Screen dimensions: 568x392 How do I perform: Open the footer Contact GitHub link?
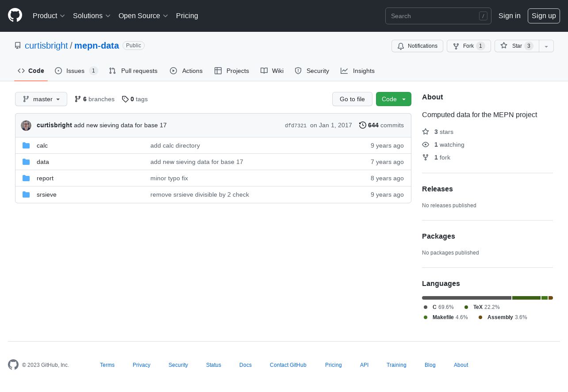[x=288, y=365]
